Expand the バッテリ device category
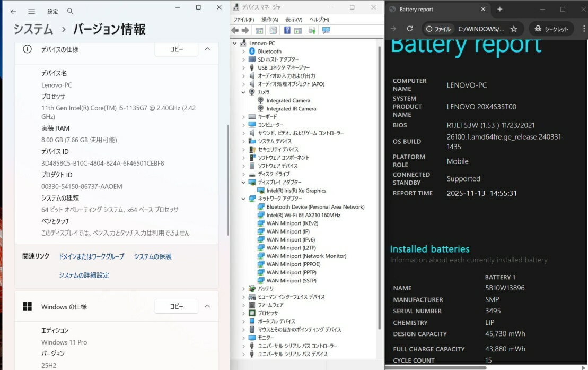This screenshot has height=370, width=588. tap(244, 288)
